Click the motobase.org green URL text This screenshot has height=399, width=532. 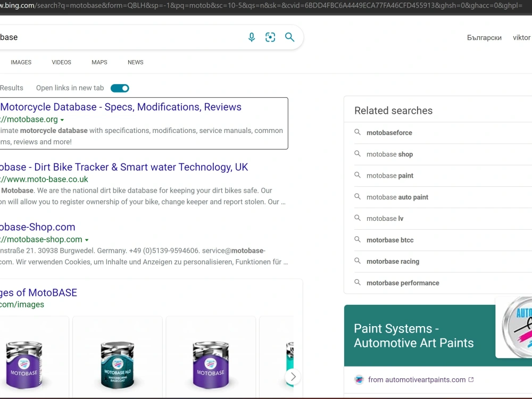click(29, 119)
